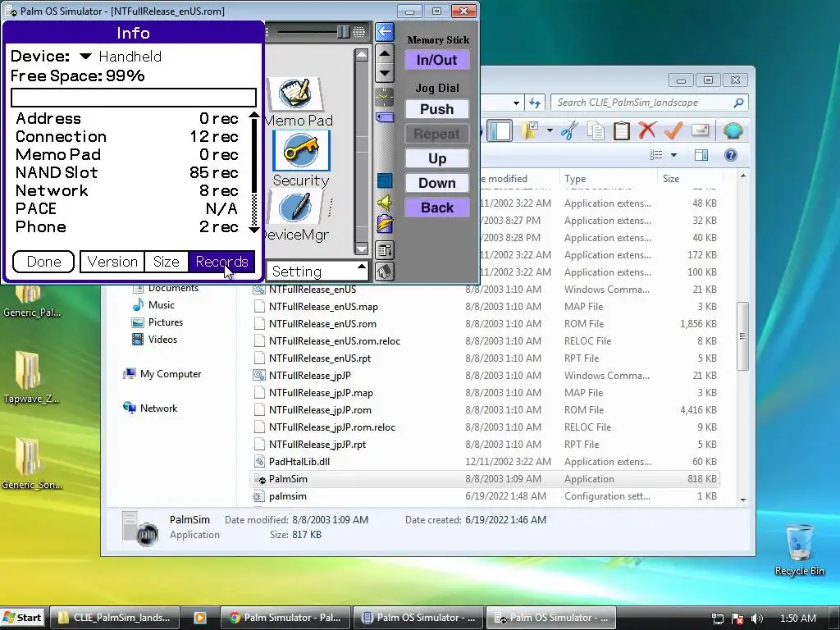Click the orange checkmark icon in toolbar
This screenshot has height=630, width=840.
pos(673,130)
